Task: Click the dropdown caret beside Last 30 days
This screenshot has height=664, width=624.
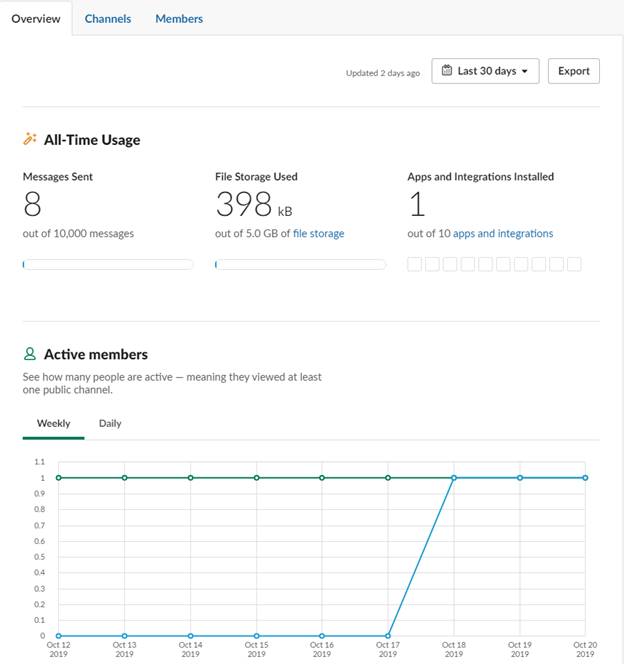Action: coord(525,71)
